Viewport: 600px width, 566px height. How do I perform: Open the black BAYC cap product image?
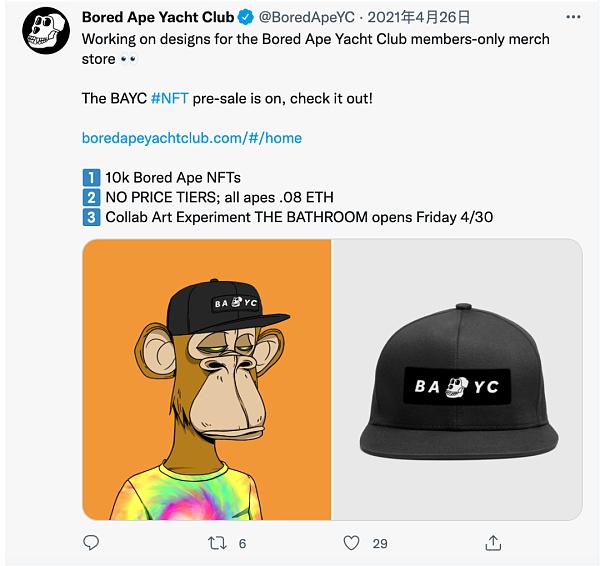(457, 379)
